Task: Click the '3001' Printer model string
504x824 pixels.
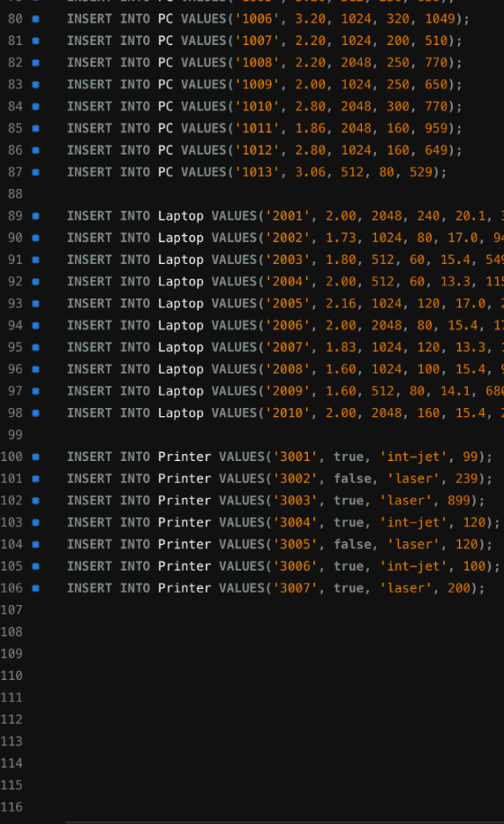Action: 295,457
